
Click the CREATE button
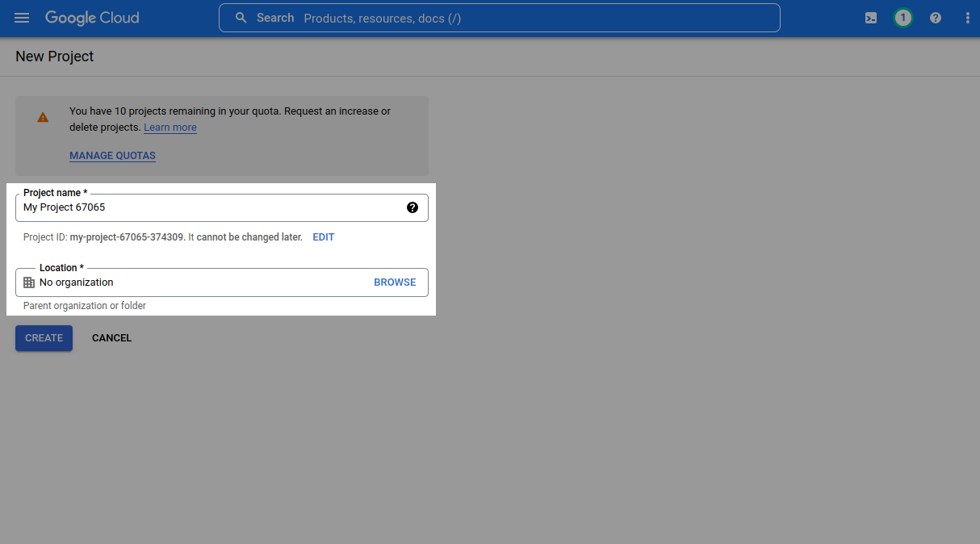tap(44, 338)
